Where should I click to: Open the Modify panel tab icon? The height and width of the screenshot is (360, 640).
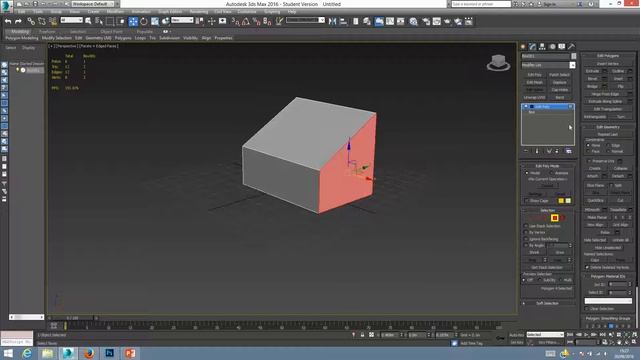click(x=532, y=47)
